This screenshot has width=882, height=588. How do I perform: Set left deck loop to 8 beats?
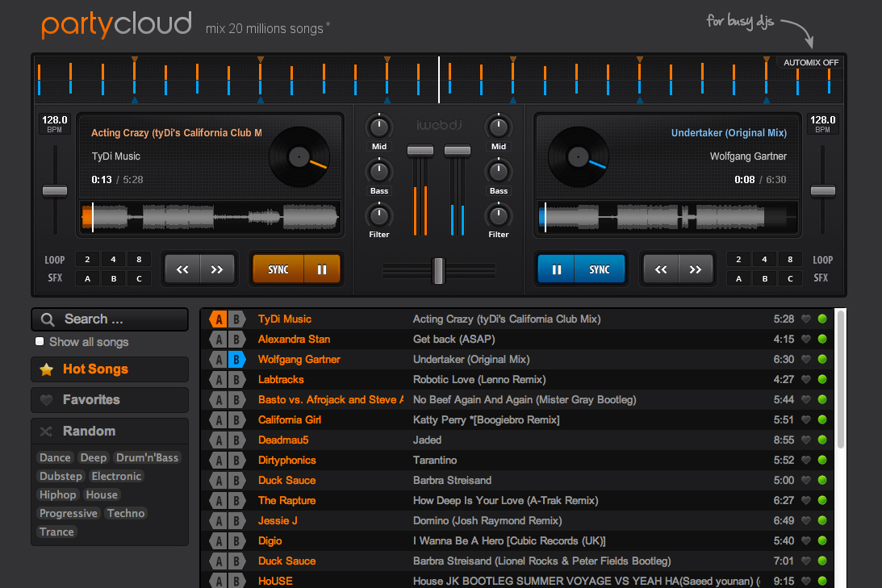click(139, 259)
